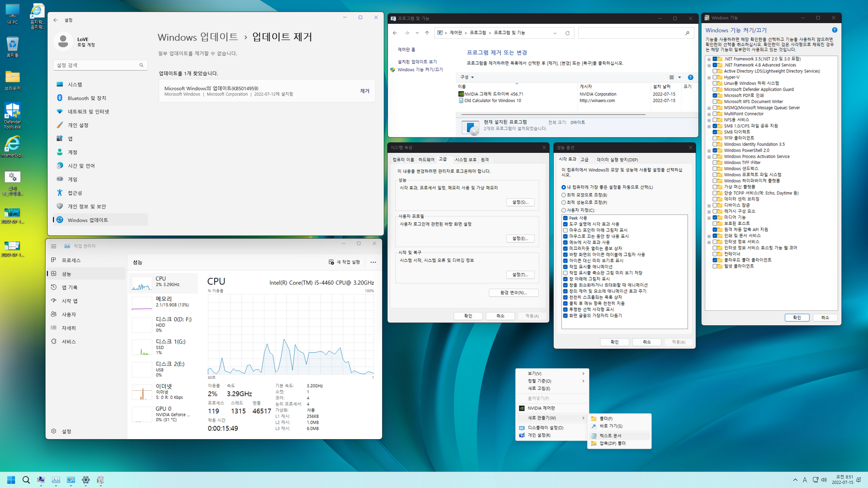
Task: Open Task Manager 설정 at bottom
Action: [x=87, y=431]
